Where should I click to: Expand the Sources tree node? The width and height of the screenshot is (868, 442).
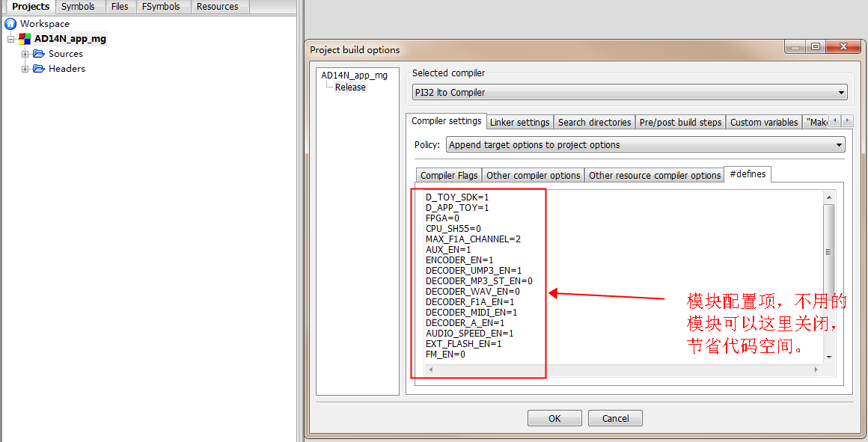coord(25,54)
